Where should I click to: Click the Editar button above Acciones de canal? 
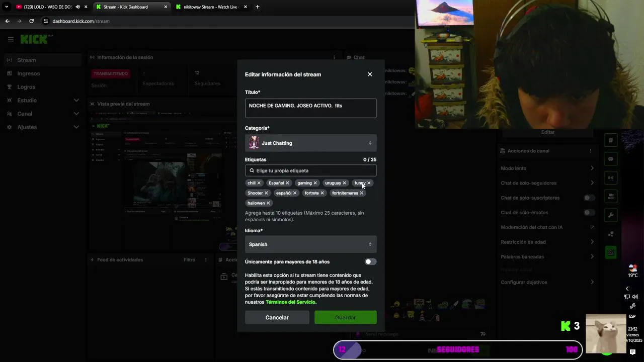tap(548, 132)
